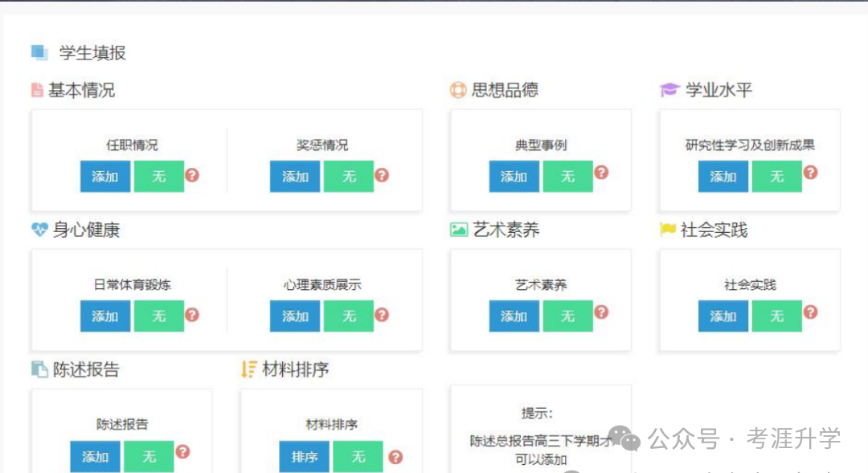Image resolution: width=868 pixels, height=473 pixels.
Task: Click 添加 under 任职情况
Action: point(104,176)
